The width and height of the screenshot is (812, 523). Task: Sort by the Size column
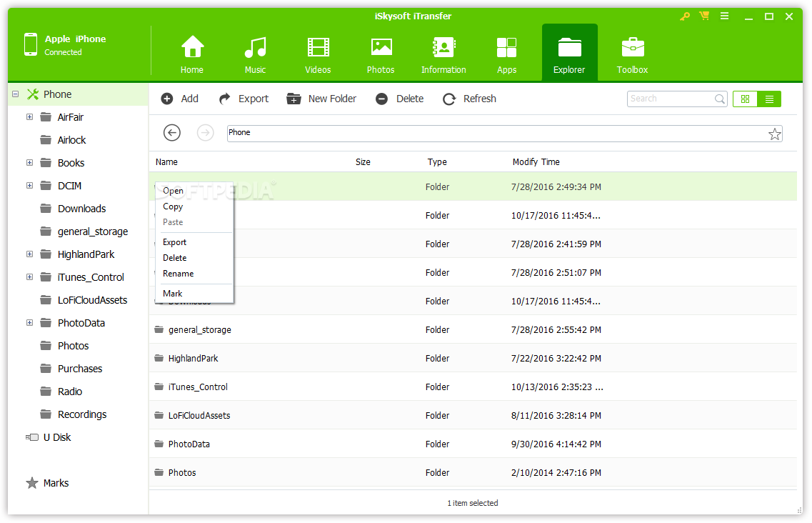coord(363,162)
